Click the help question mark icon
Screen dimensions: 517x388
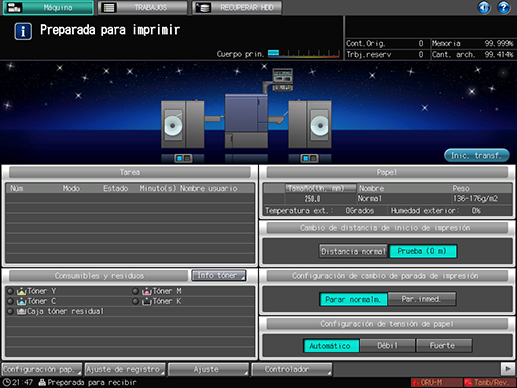pyautogui.click(x=503, y=7)
